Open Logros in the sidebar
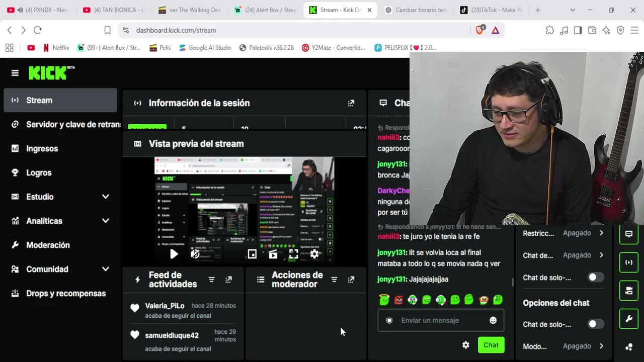Image resolution: width=644 pixels, height=362 pixels. pos(60,172)
